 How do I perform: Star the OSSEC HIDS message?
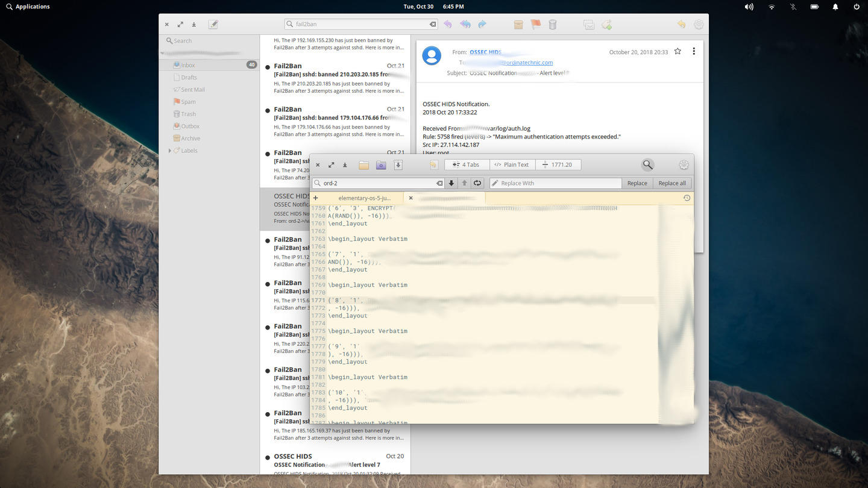click(x=678, y=51)
